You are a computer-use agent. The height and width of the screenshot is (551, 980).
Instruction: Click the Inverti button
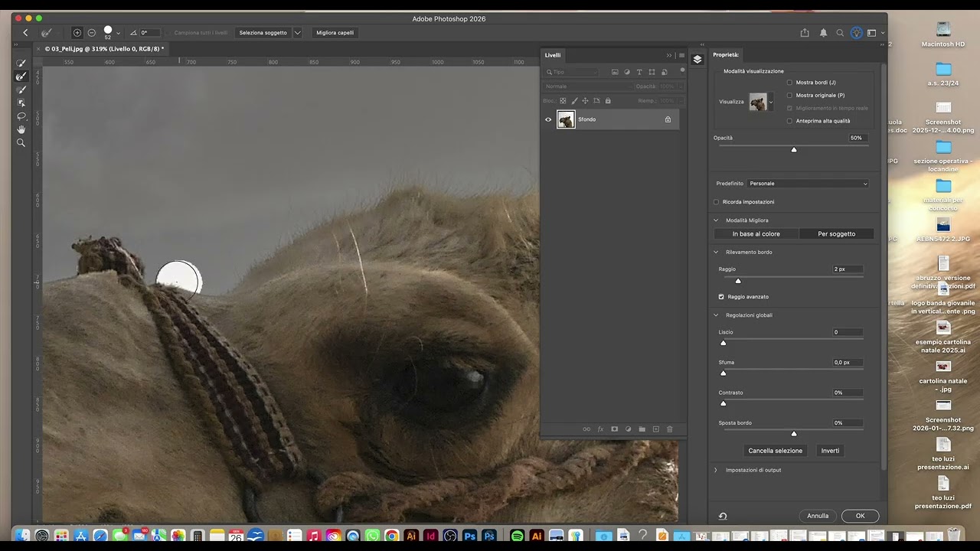pyautogui.click(x=831, y=451)
